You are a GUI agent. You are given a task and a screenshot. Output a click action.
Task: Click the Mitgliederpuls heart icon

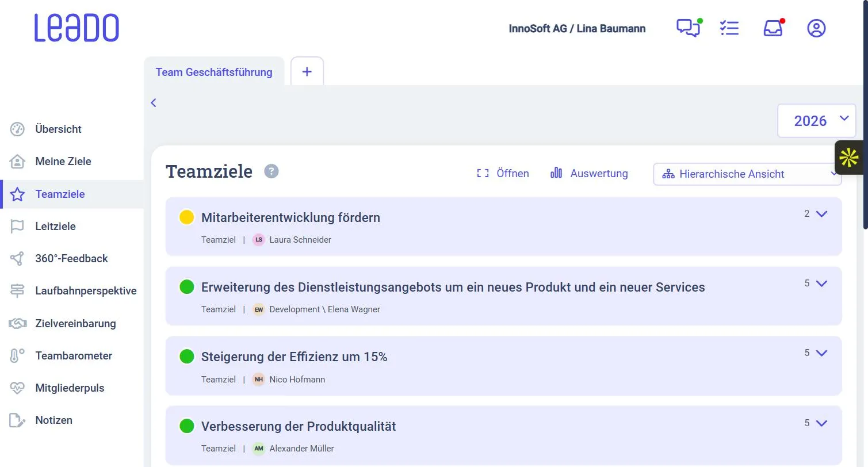(x=17, y=388)
